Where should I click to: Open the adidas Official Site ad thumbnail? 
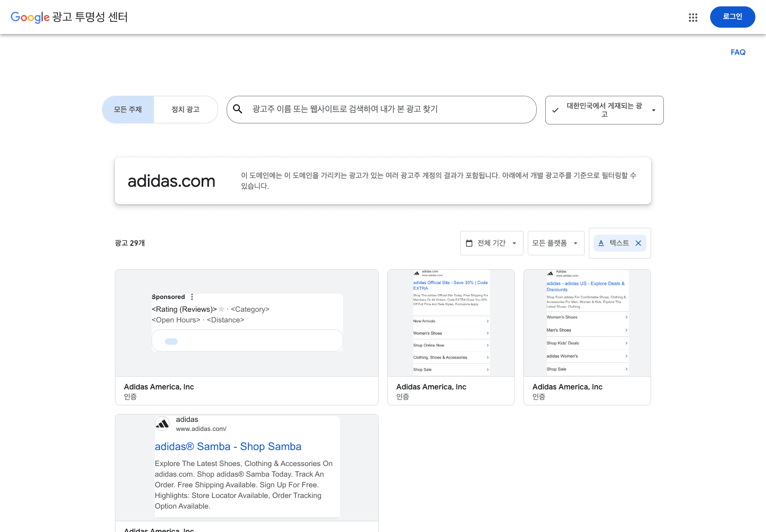451,323
